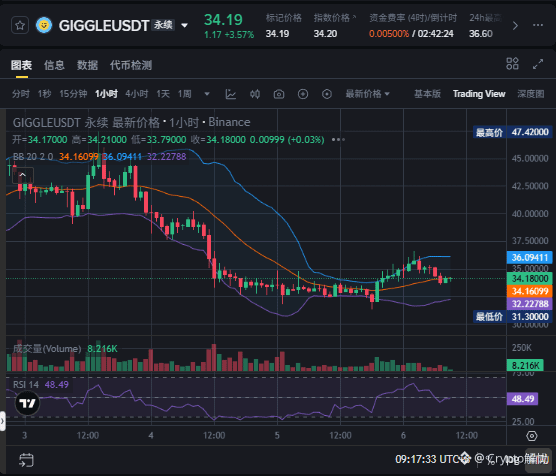Click the 最高价 47.42000 price label
This screenshot has height=476, width=556.
pos(512,132)
